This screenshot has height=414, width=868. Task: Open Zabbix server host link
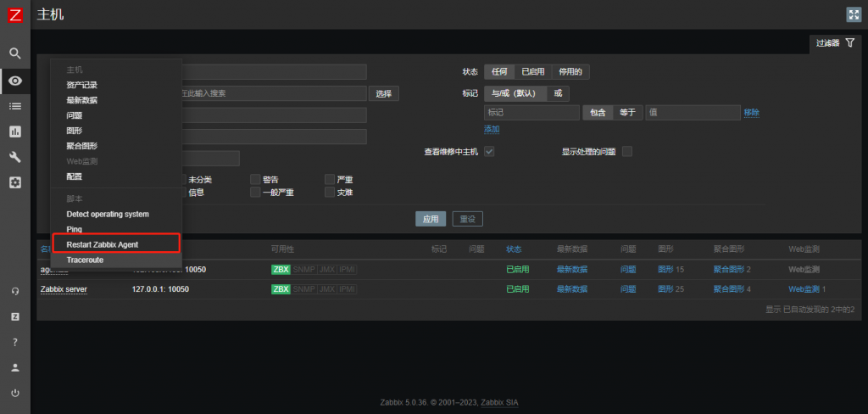[64, 289]
